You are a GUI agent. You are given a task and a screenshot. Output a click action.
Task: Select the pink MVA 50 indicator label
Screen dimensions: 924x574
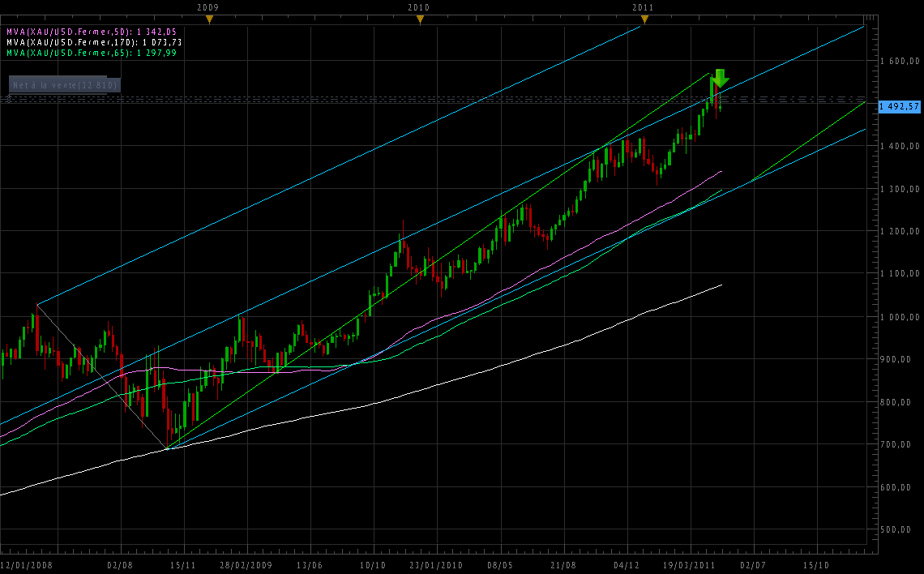[92, 32]
